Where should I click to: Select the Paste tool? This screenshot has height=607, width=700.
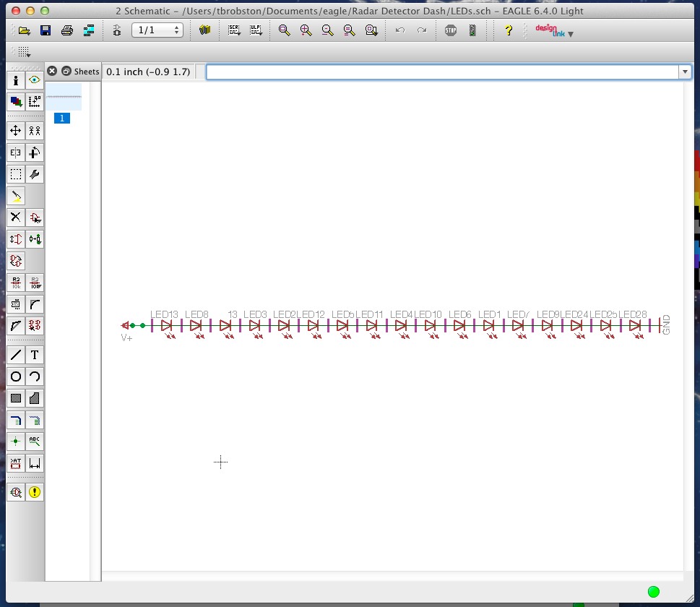pos(16,196)
